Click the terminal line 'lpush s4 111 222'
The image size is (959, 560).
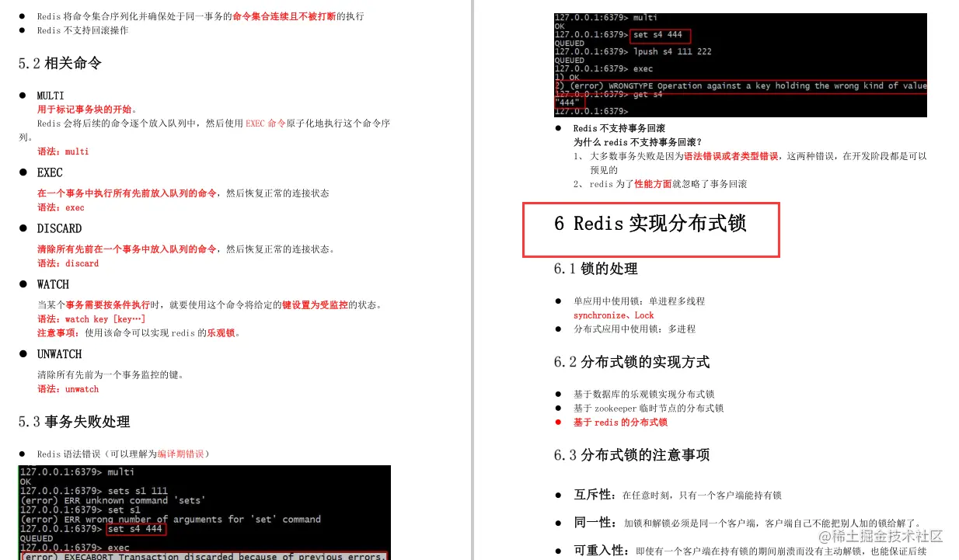pyautogui.click(x=672, y=51)
